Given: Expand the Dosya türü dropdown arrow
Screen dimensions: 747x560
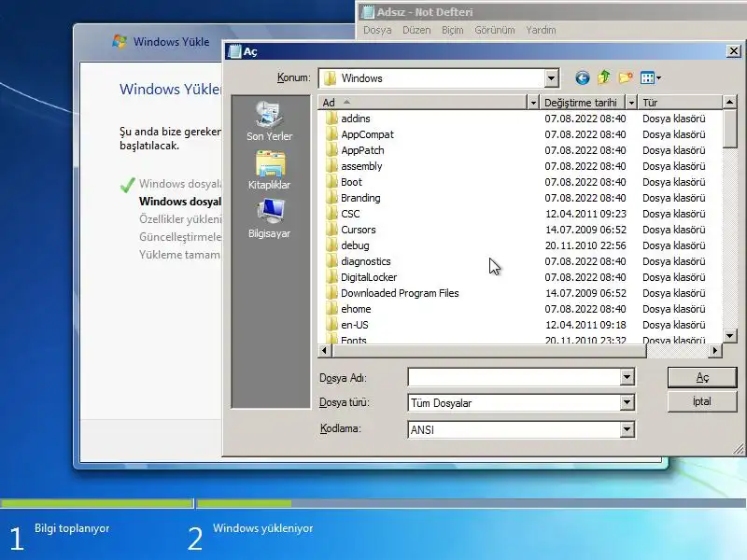Looking at the screenshot, I should pos(627,403).
